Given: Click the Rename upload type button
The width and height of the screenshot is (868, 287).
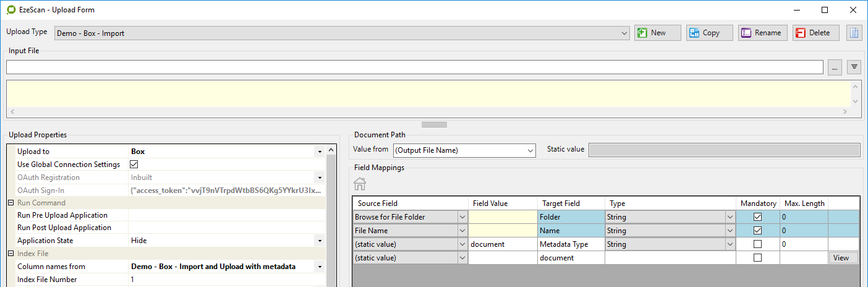Looking at the screenshot, I should [762, 33].
